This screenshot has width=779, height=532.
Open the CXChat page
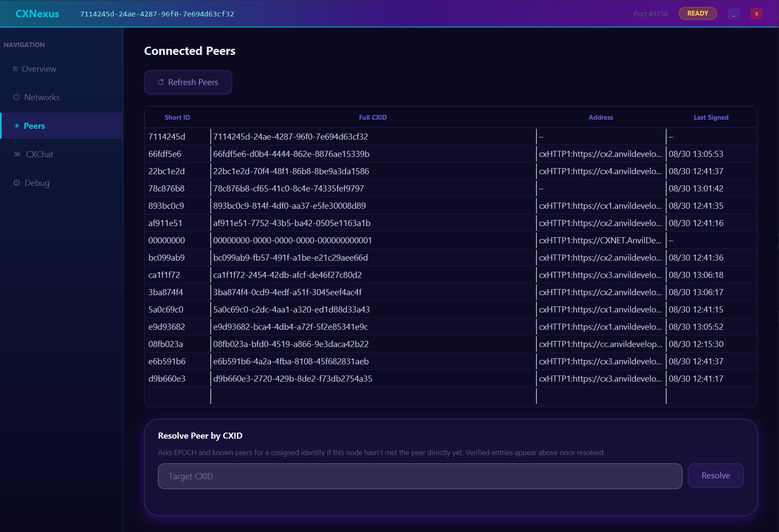[62, 154]
